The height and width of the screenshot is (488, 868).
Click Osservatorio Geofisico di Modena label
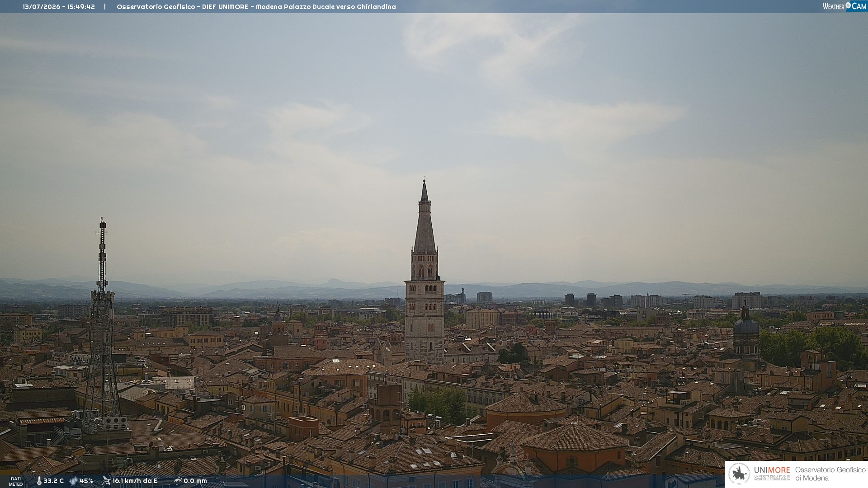click(830, 474)
